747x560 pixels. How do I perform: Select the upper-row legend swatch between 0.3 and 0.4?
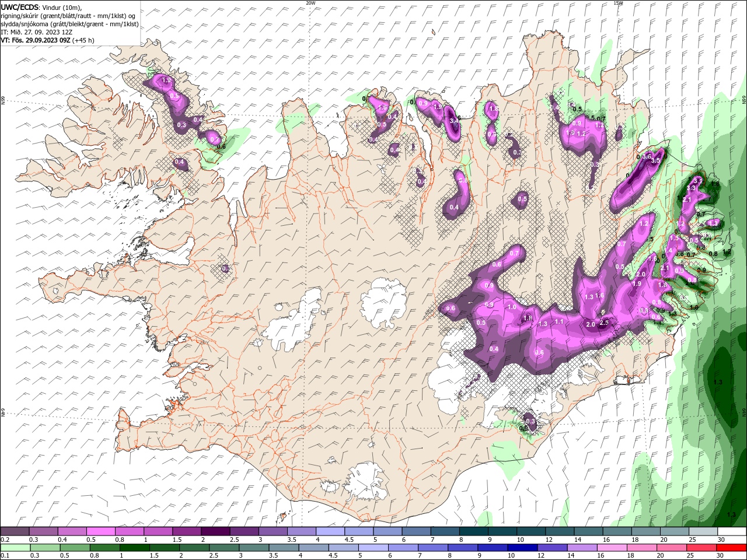pyautogui.click(x=44, y=531)
